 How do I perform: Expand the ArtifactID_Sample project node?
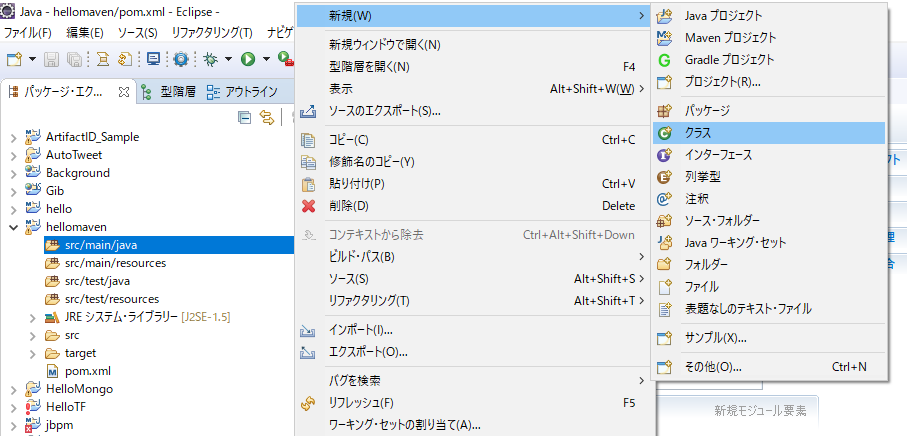tap(13, 137)
